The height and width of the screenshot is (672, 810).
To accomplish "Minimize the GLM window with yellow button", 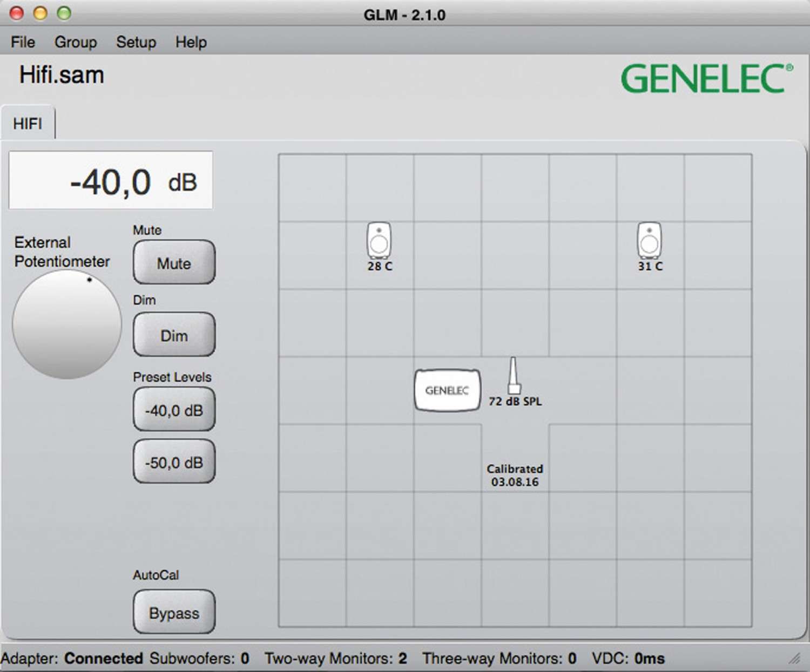I will (x=40, y=13).
